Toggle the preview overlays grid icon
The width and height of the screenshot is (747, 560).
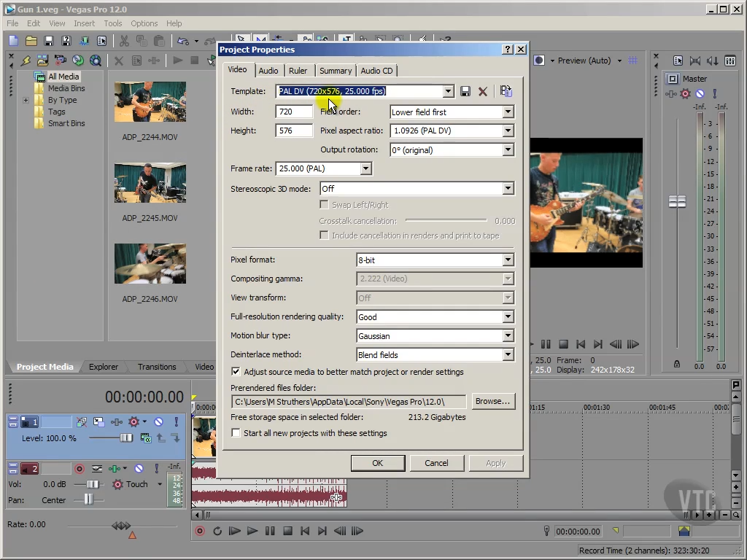coord(633,61)
